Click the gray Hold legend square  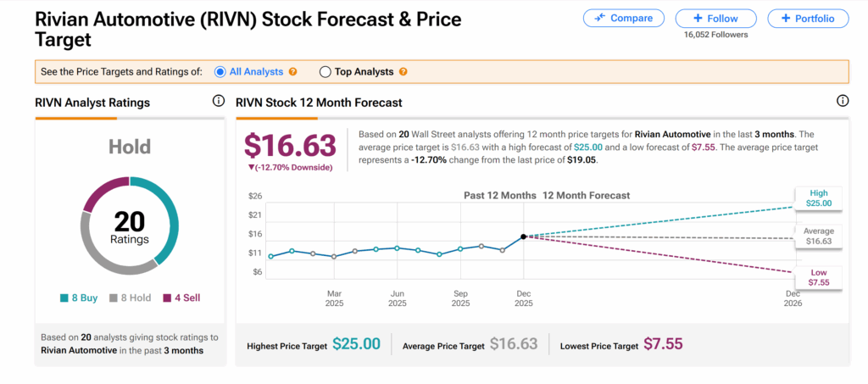[x=115, y=298]
